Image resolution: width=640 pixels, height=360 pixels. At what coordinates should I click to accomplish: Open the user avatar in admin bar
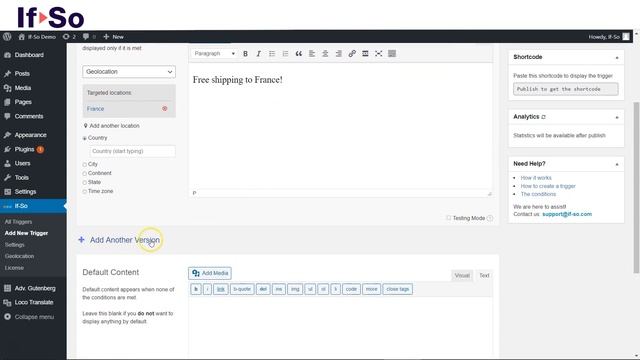pyautogui.click(x=626, y=37)
